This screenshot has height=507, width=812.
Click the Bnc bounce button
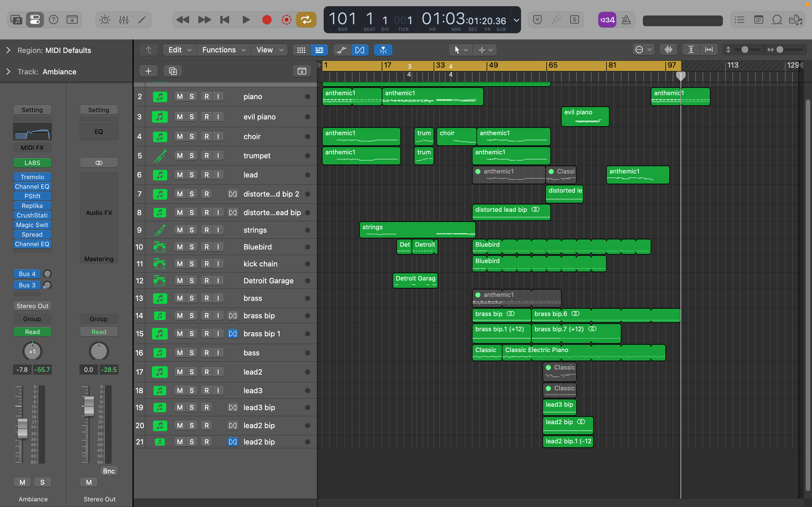pos(109,471)
